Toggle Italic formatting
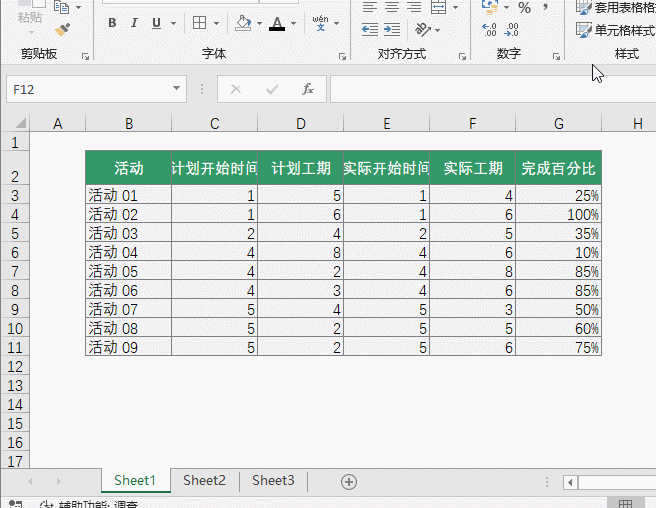The height and width of the screenshot is (508, 656). click(x=134, y=23)
